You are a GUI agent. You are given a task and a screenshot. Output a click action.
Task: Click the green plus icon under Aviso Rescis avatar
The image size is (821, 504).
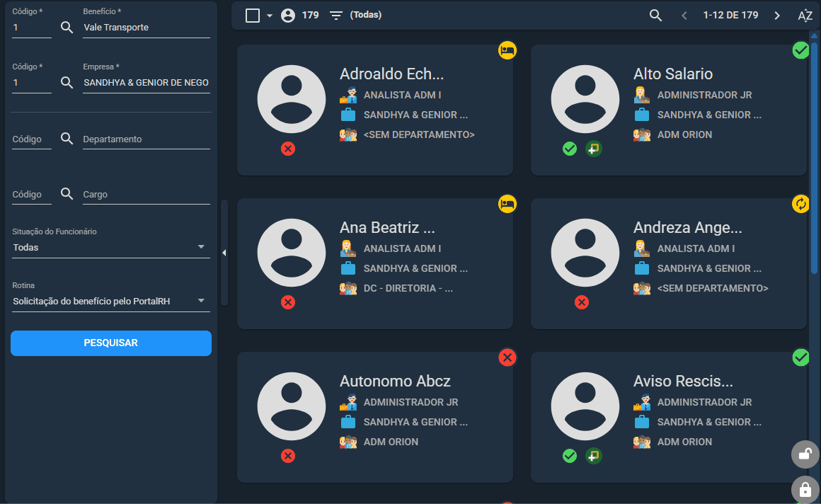(593, 456)
